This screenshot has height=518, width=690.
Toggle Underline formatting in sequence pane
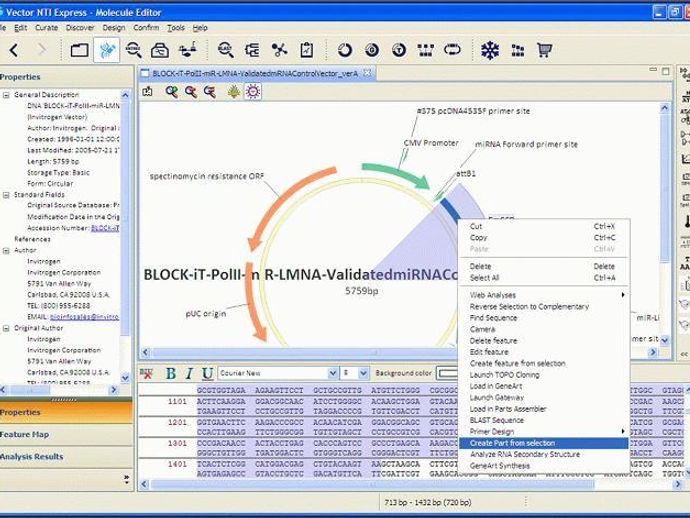coord(207,374)
